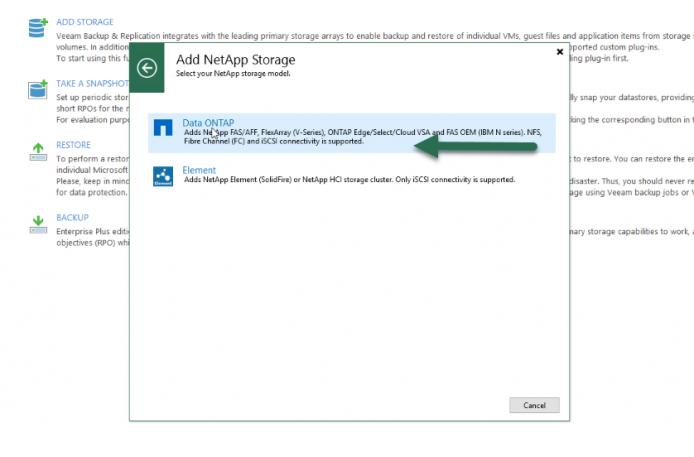Open the RESTORE link in background
This screenshot has height=457, width=694.
coord(73,145)
